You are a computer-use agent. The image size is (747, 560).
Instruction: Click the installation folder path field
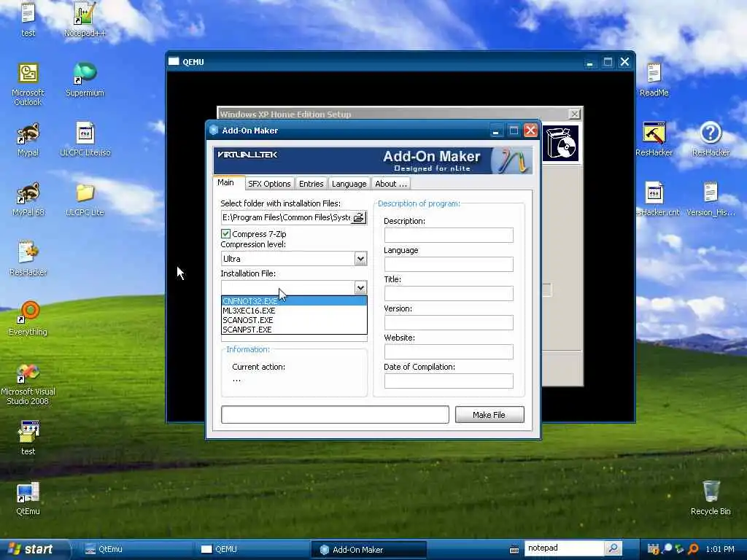click(286, 217)
